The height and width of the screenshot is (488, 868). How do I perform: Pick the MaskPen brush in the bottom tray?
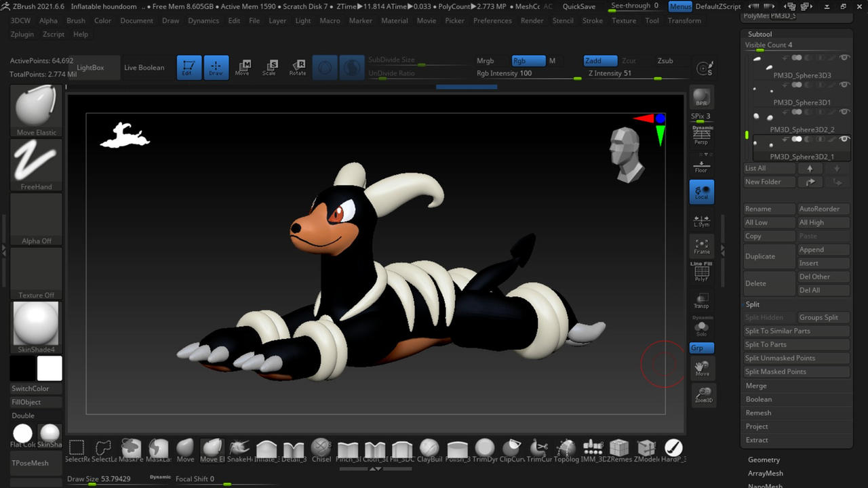[x=131, y=449]
